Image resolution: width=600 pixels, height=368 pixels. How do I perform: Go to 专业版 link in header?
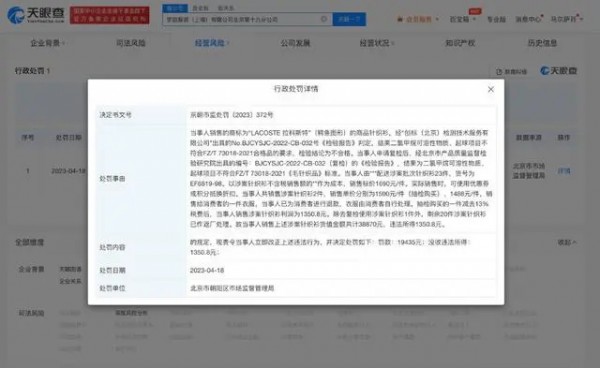pyautogui.click(x=496, y=19)
